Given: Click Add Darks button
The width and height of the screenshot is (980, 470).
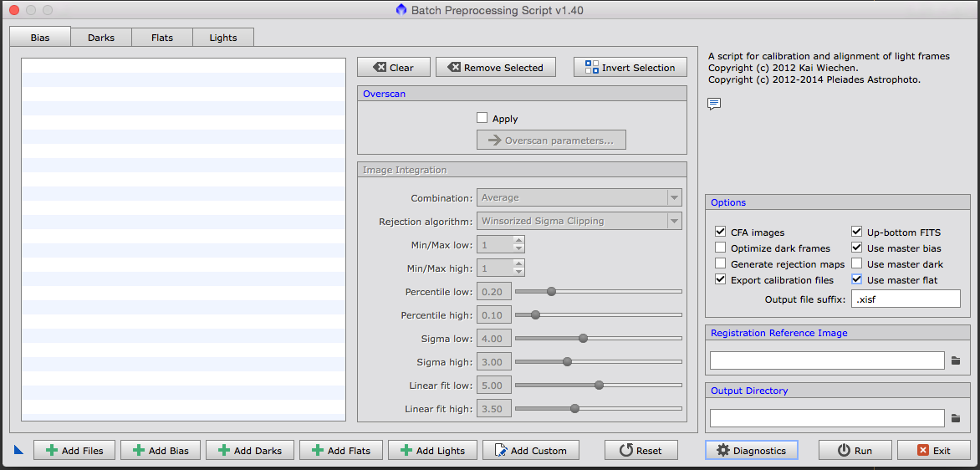Looking at the screenshot, I should (250, 450).
